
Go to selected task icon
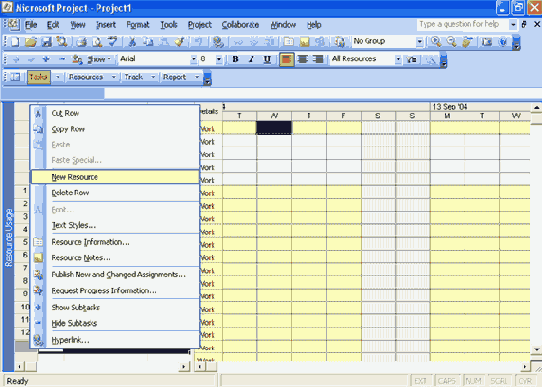[x=467, y=42]
